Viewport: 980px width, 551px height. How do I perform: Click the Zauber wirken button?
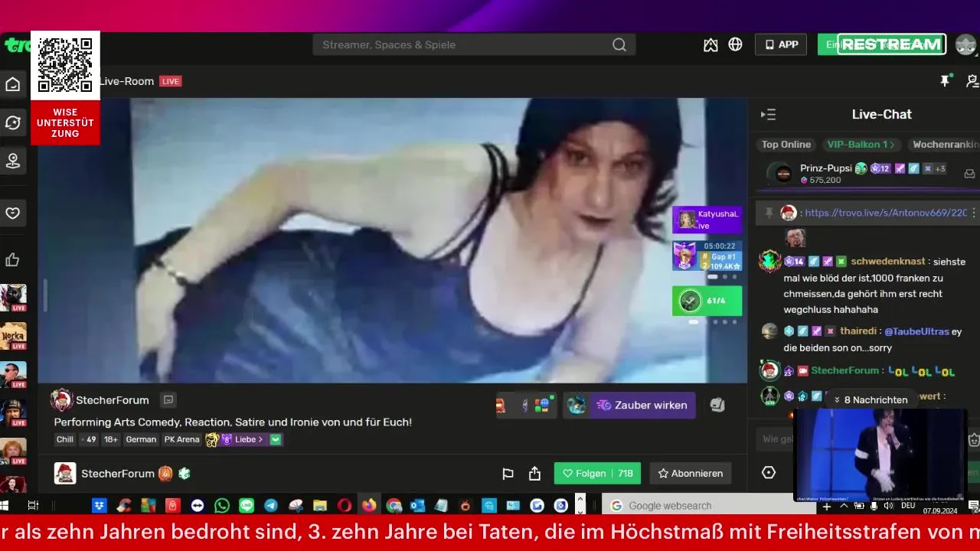point(642,405)
